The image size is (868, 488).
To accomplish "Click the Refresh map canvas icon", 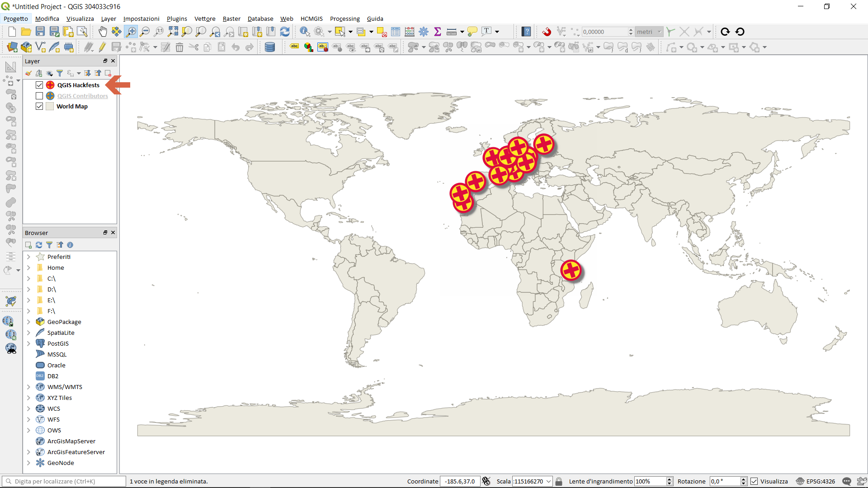I will click(x=285, y=32).
